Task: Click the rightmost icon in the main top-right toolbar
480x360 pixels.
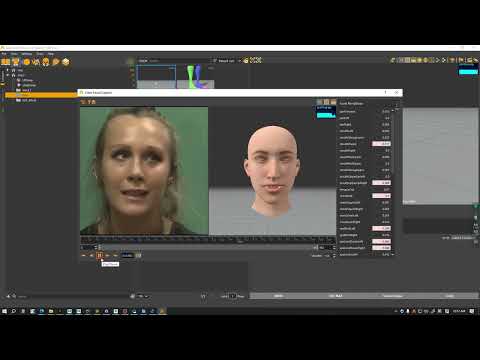Action: [x=476, y=60]
